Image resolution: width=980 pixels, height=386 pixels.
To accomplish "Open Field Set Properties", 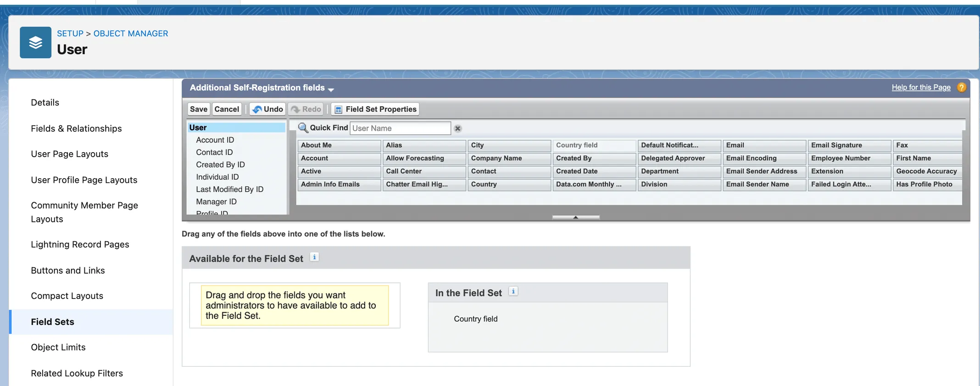I will [375, 109].
